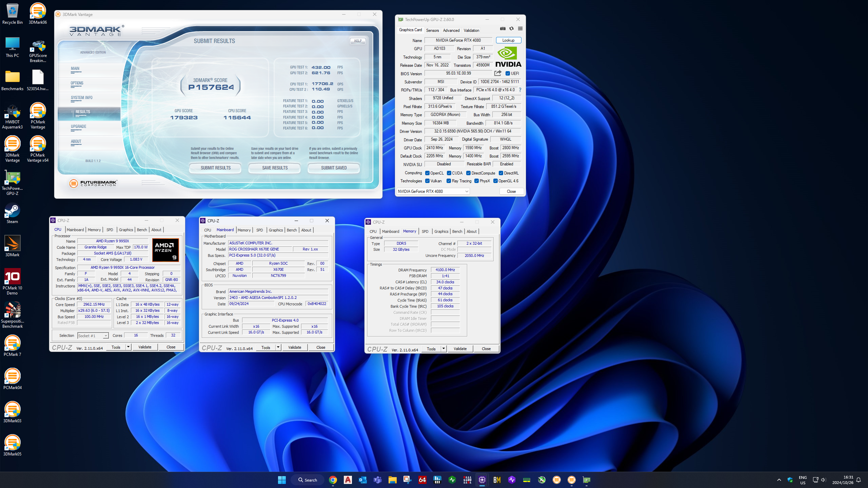
Task: Click the Lookup button in GPU-Z
Action: coord(508,40)
